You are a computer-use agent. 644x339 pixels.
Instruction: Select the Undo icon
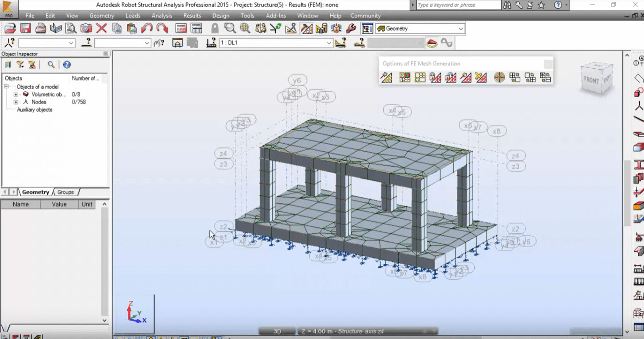[147, 28]
